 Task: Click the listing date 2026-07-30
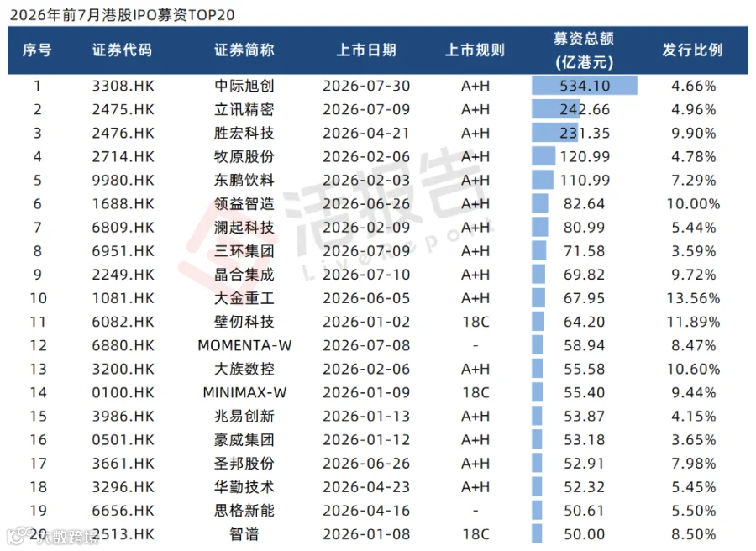[366, 86]
